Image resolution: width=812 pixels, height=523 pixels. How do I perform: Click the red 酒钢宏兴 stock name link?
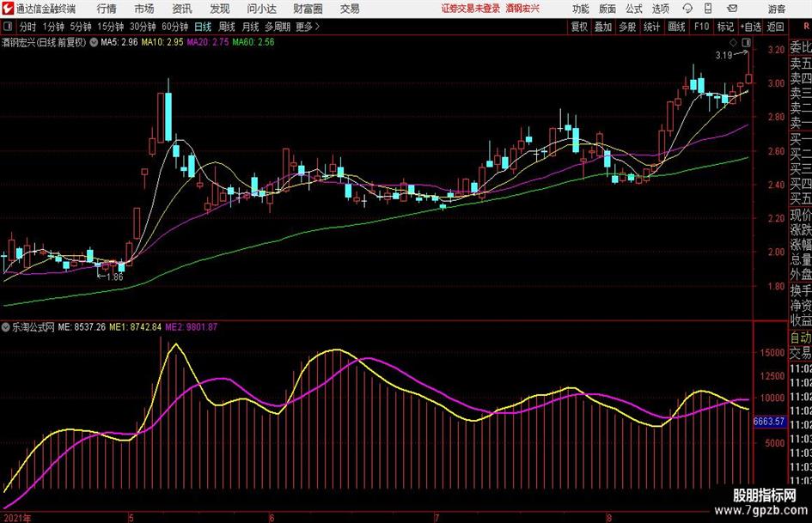pos(522,9)
